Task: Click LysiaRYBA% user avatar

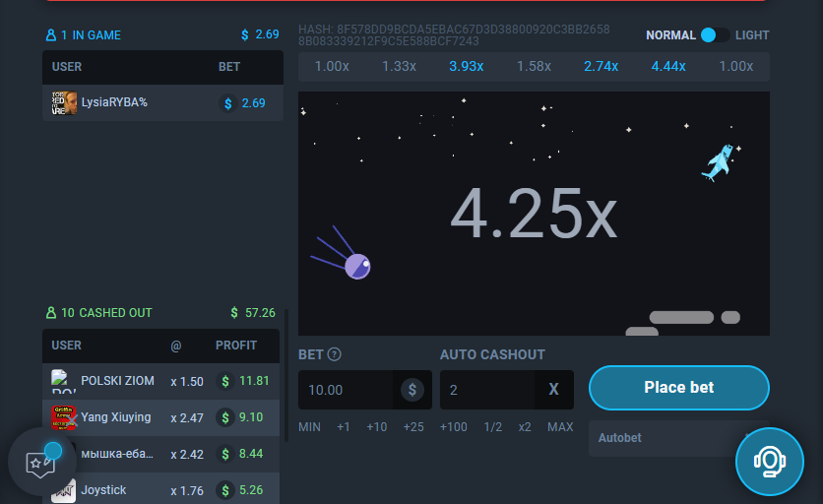Action: 64,103
